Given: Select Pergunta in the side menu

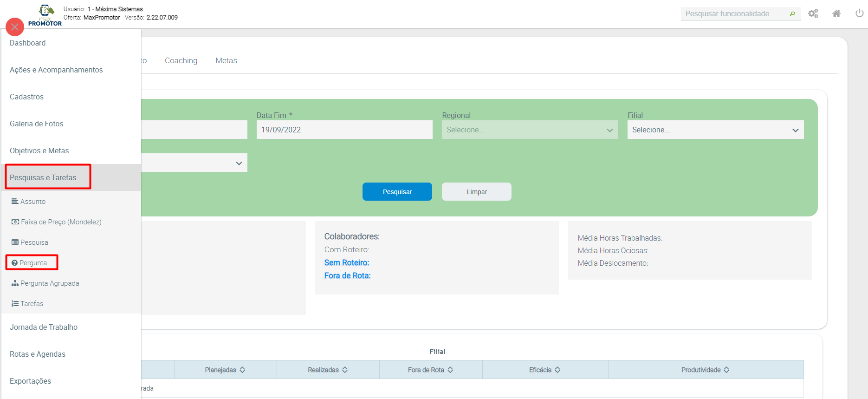Looking at the screenshot, I should tap(33, 263).
